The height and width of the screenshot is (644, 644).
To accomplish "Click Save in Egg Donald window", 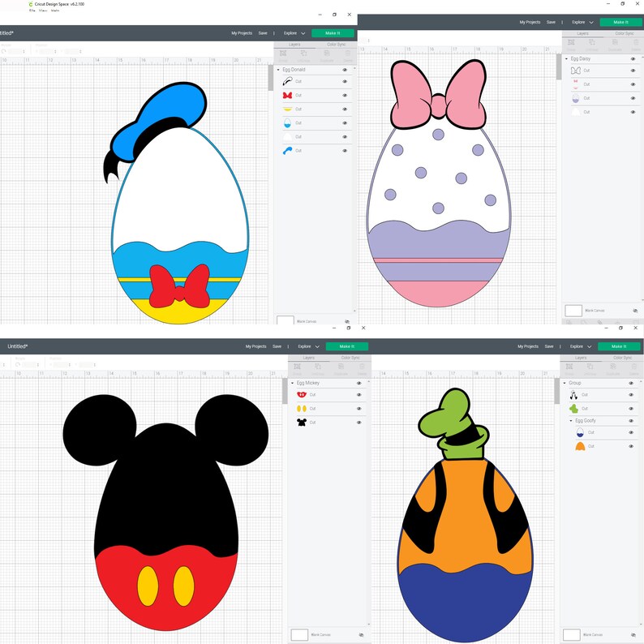I will pyautogui.click(x=263, y=33).
